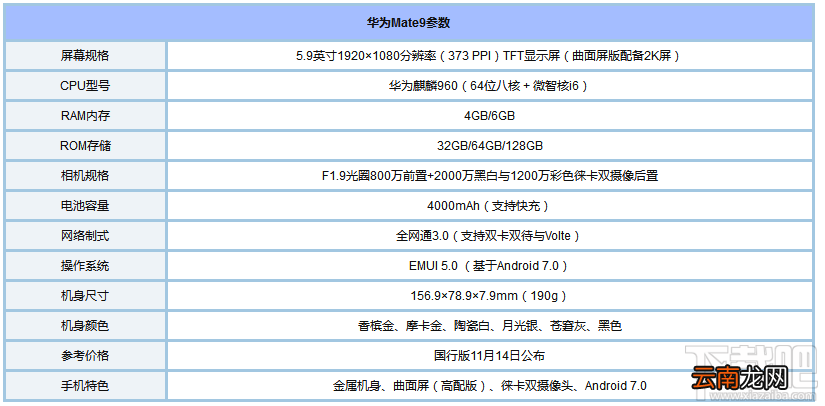Select the EMUI 5.0 system value
Viewport: 825px width, 406px height.
(x=489, y=266)
